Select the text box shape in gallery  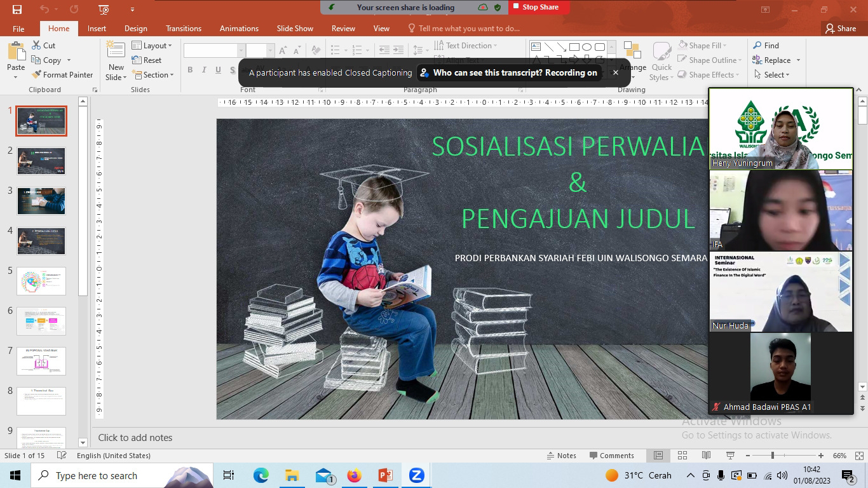click(x=536, y=47)
